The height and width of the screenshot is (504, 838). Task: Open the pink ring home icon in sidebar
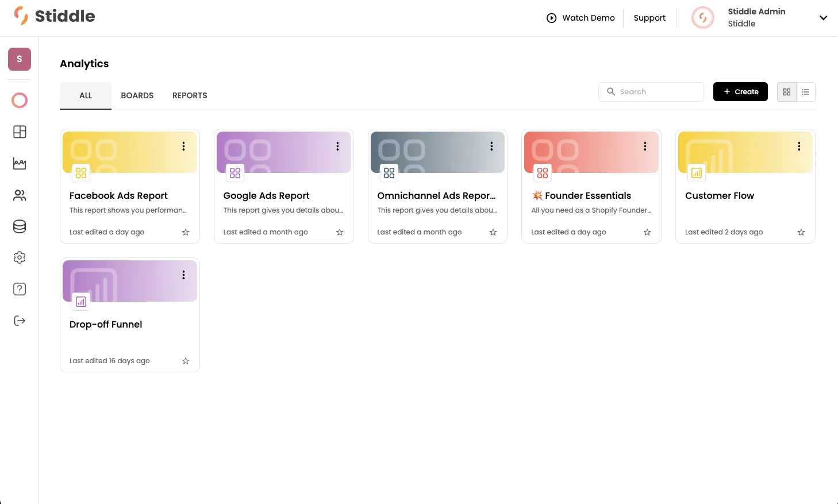coord(20,101)
